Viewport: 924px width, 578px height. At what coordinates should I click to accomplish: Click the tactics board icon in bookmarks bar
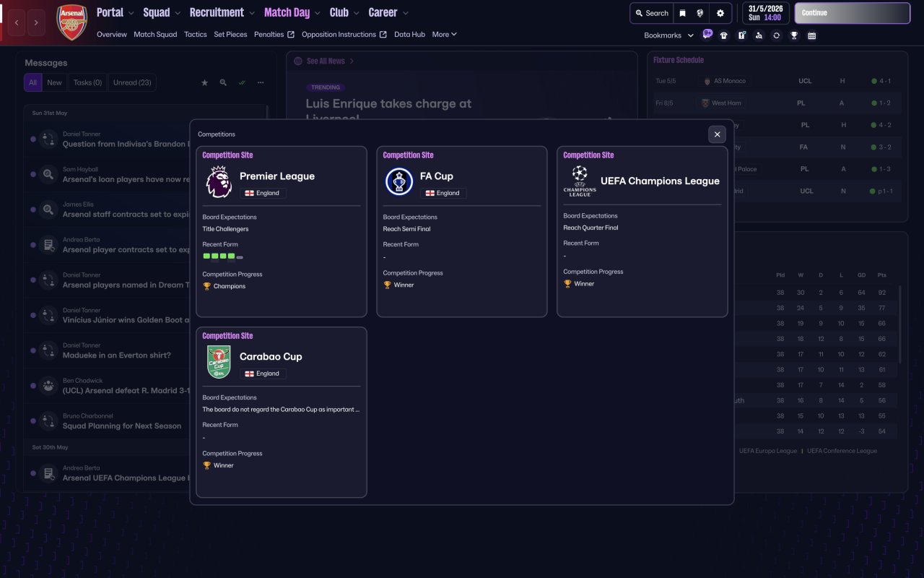coord(741,35)
